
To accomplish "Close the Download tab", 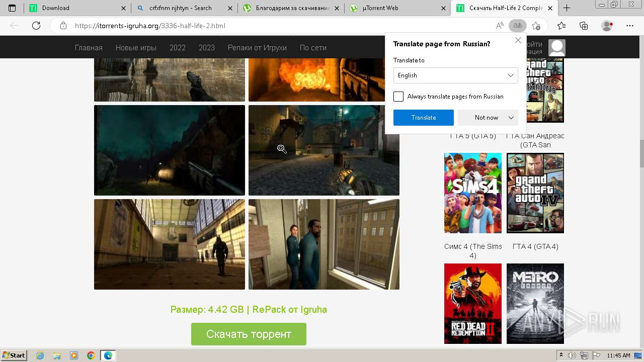I will coord(124,8).
